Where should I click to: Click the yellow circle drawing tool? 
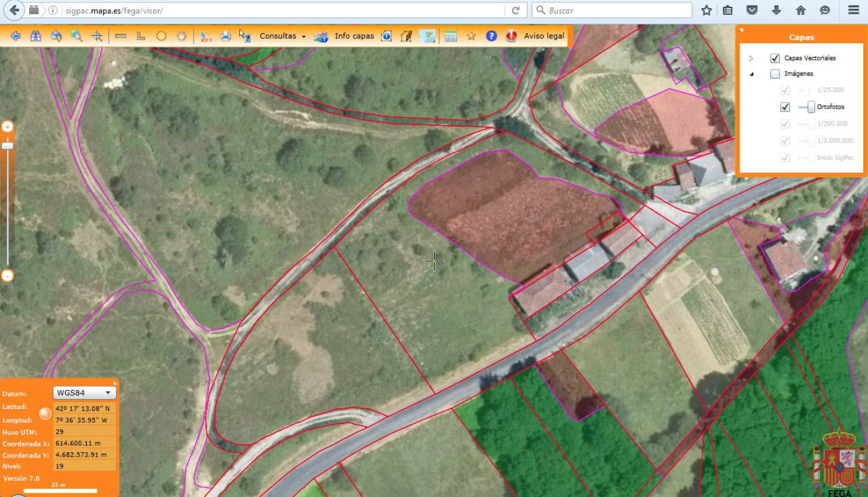[161, 36]
